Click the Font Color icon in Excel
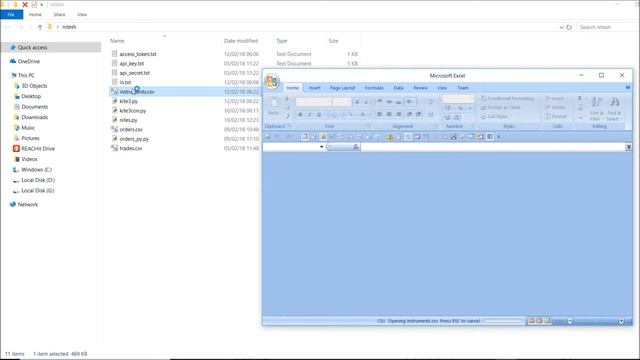Viewport: 640px width, 360px height. point(362,115)
